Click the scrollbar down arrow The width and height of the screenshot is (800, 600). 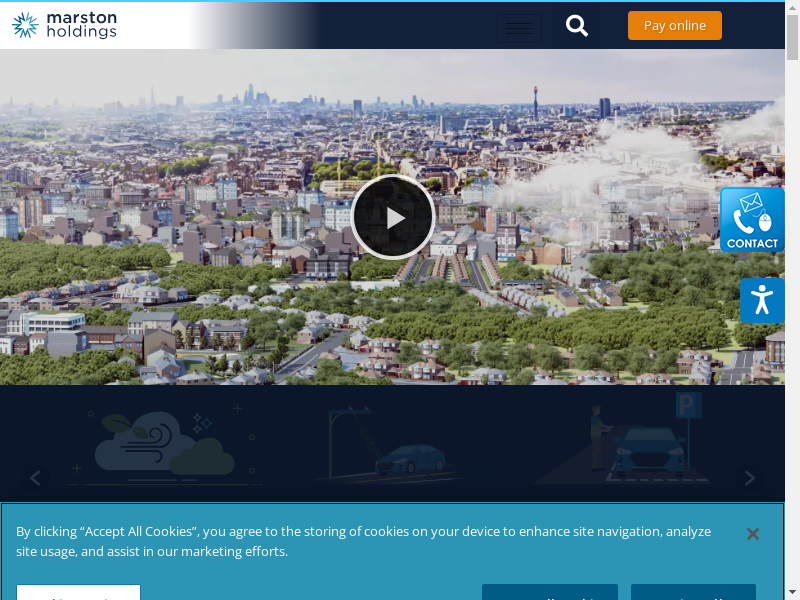click(x=792, y=592)
